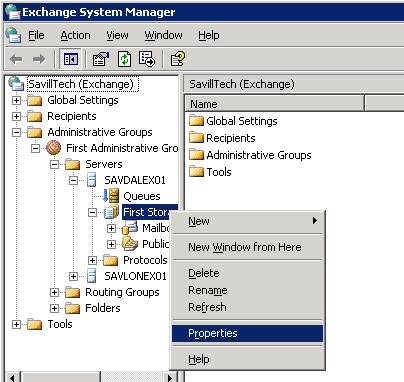This screenshot has width=404, height=382.
Task: Click the Protocols folder icon in tree
Action: pyautogui.click(x=110, y=260)
